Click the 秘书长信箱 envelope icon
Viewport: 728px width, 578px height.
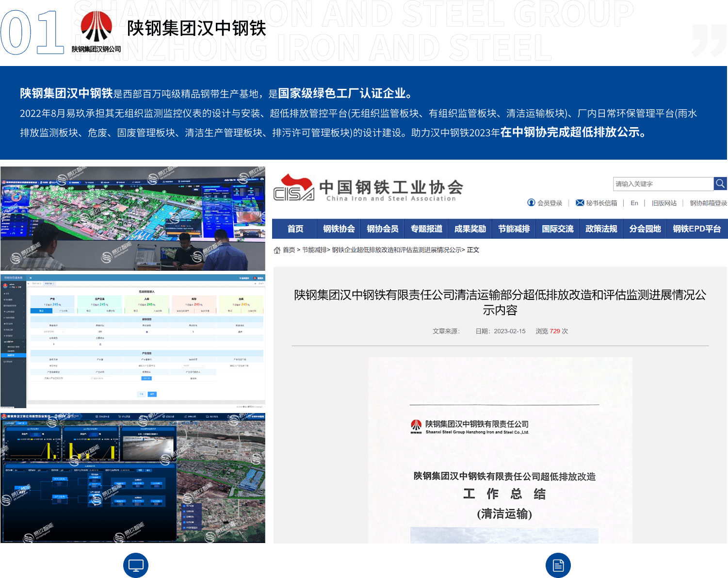coord(580,203)
